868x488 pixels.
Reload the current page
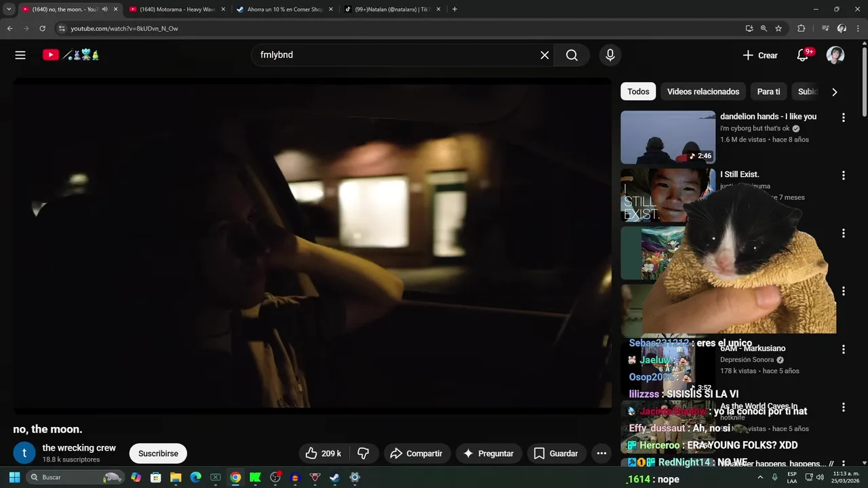point(42,28)
